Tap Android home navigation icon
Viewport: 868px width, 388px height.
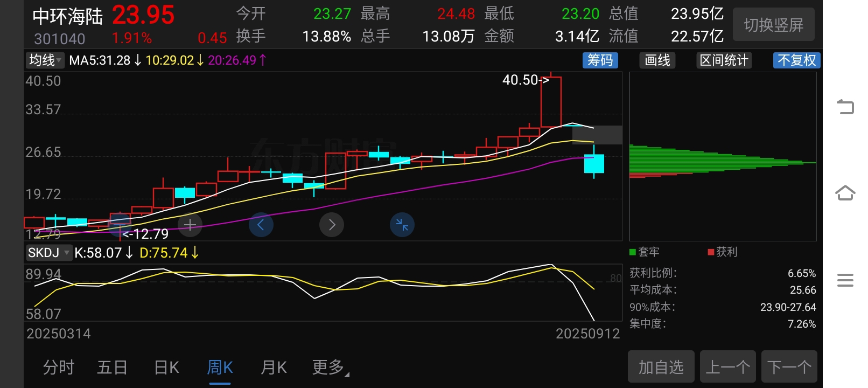click(x=845, y=193)
